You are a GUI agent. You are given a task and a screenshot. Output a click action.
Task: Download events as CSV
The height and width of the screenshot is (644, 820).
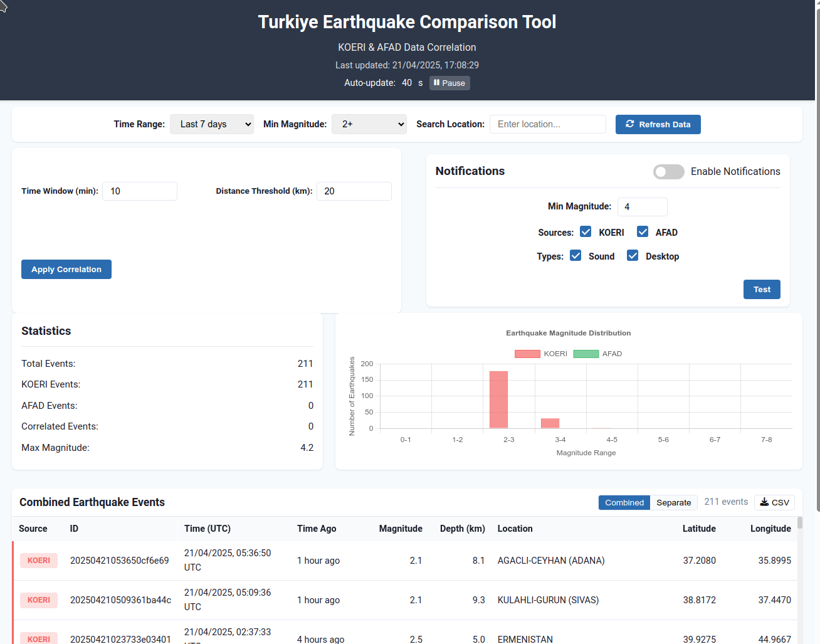coord(774,502)
